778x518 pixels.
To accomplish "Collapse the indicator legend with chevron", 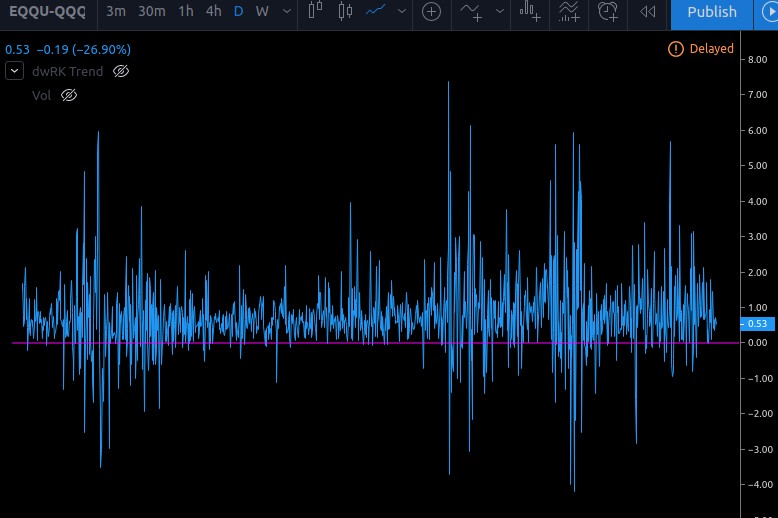I will click(x=15, y=71).
